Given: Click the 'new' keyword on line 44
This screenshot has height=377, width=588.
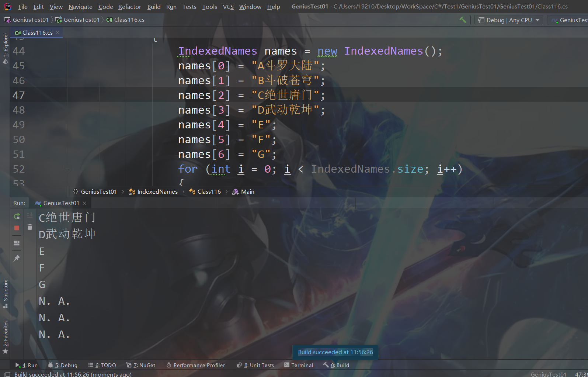Looking at the screenshot, I should click(x=327, y=51).
